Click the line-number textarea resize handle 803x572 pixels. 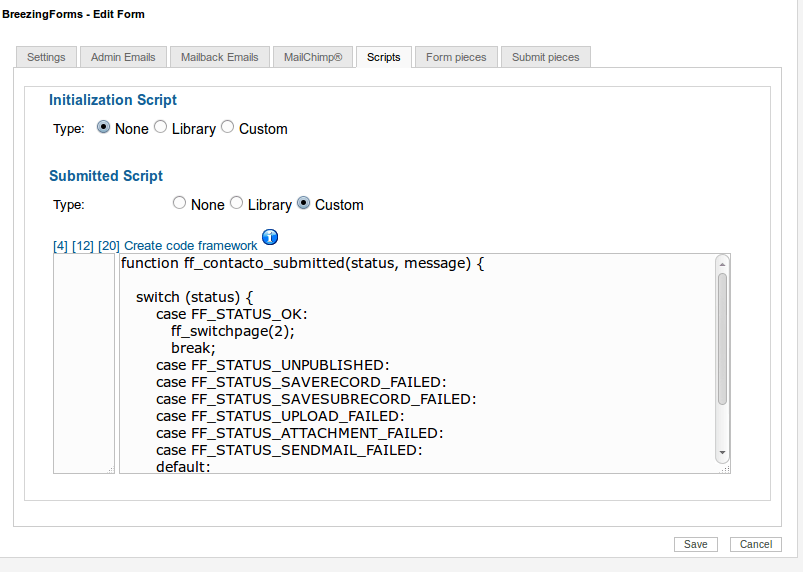pyautogui.click(x=111, y=470)
